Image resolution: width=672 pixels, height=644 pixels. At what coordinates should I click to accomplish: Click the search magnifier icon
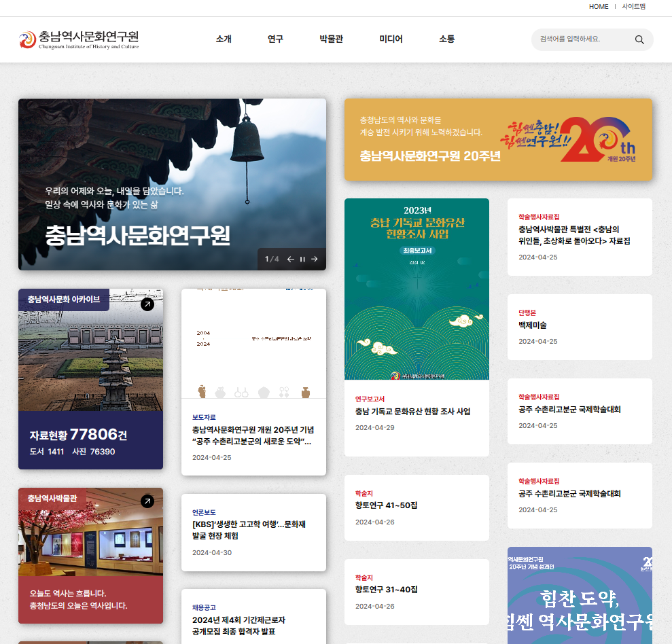click(639, 39)
